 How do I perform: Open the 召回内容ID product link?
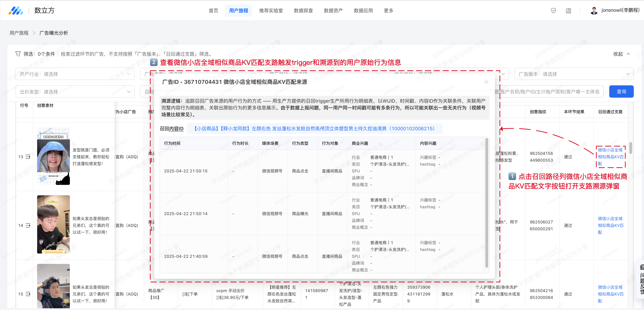tap(315, 129)
